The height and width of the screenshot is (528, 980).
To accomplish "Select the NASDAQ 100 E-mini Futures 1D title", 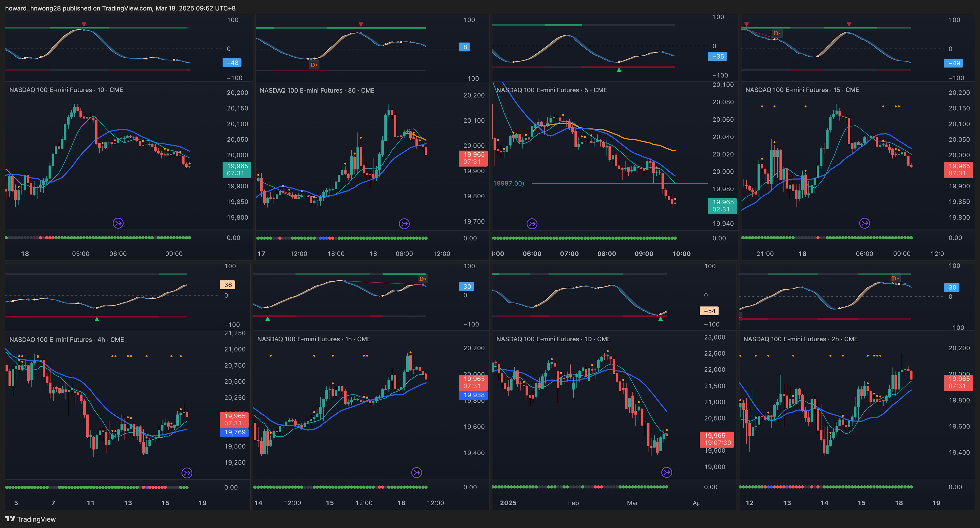I will (x=553, y=339).
